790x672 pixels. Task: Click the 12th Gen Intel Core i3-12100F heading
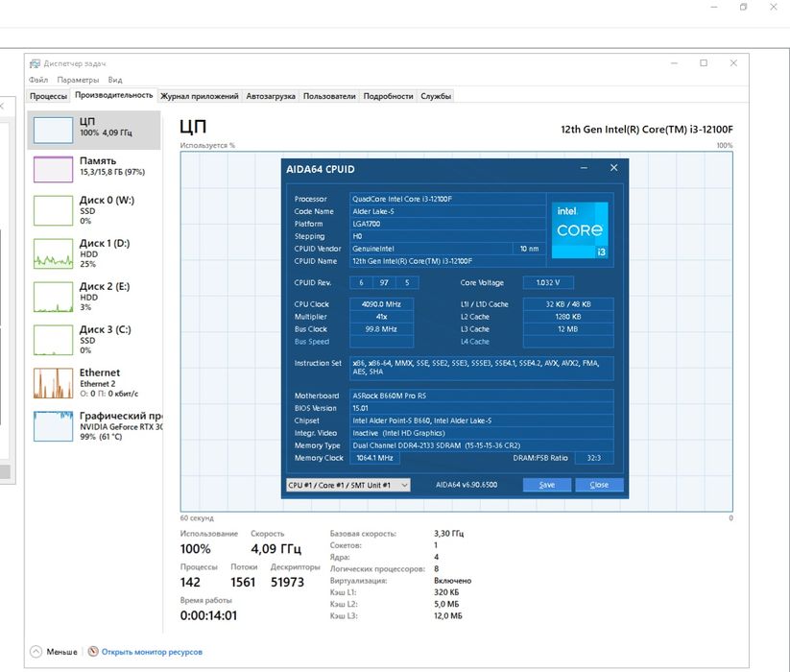647,130
